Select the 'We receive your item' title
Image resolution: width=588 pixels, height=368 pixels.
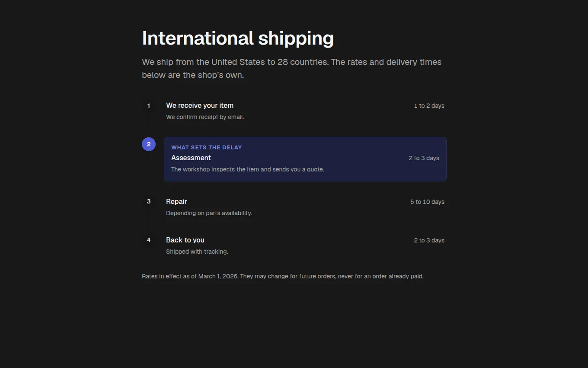click(200, 106)
